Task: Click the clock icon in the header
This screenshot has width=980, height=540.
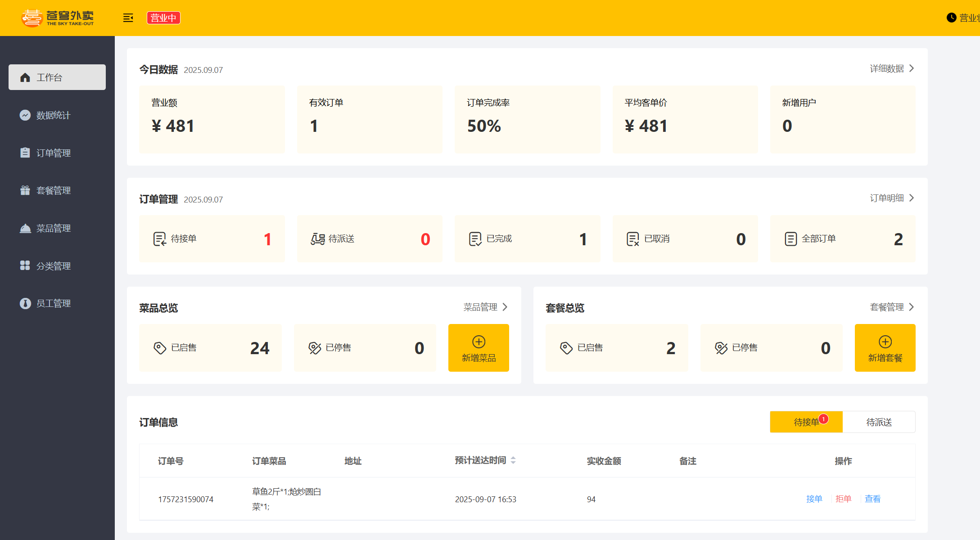Action: (x=951, y=18)
